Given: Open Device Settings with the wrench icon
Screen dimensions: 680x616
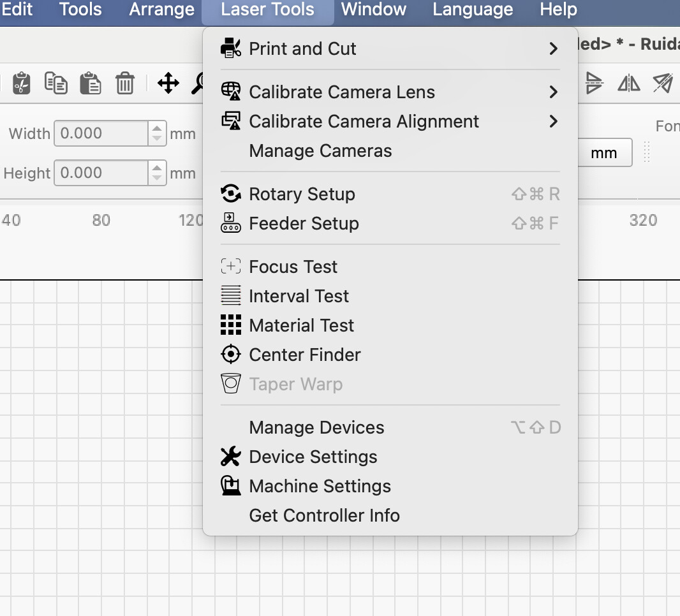Looking at the screenshot, I should point(313,457).
